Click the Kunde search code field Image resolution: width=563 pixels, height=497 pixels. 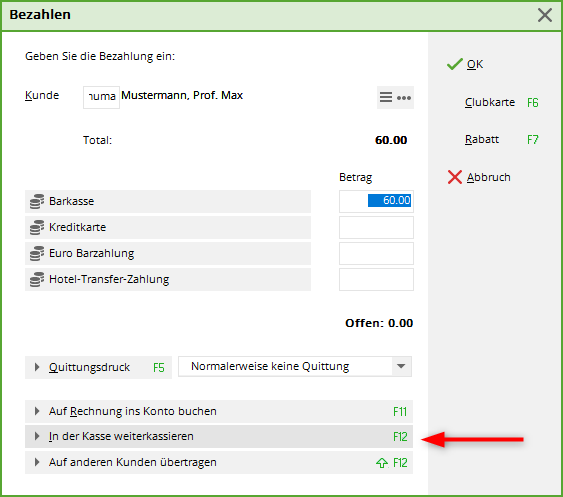coord(101,97)
